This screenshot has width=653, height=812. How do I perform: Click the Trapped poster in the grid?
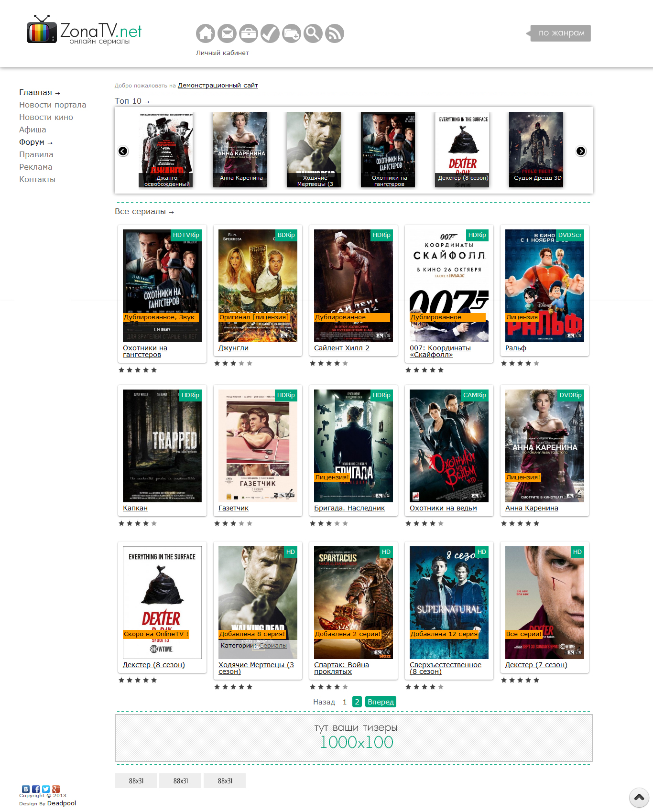[162, 446]
